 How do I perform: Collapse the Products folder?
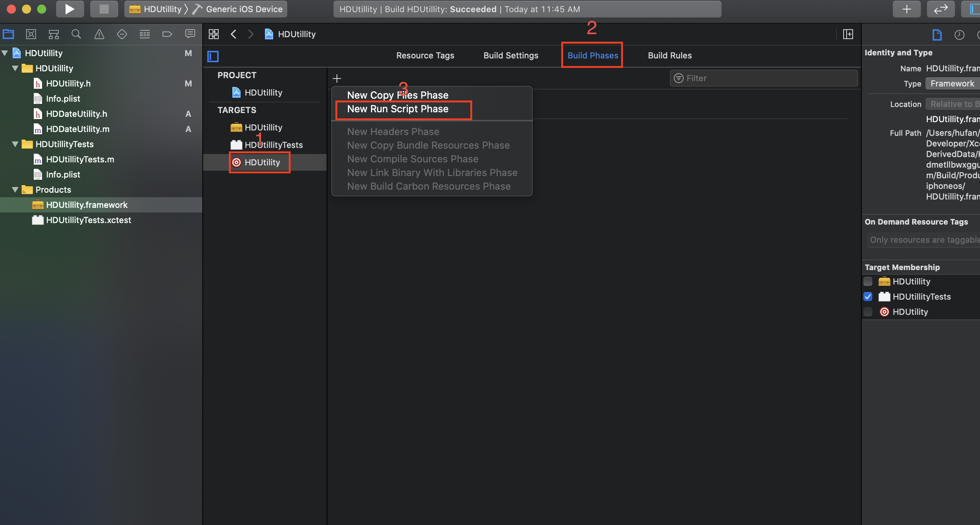click(15, 190)
